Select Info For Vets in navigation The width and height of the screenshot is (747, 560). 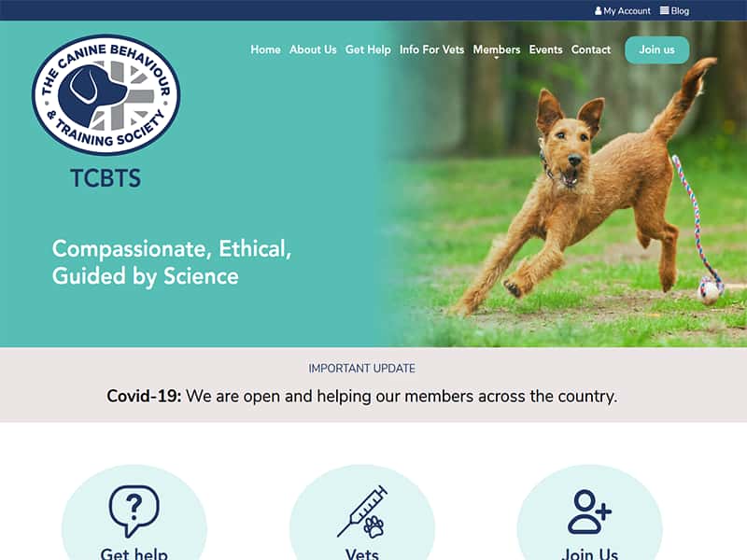pyautogui.click(x=431, y=49)
